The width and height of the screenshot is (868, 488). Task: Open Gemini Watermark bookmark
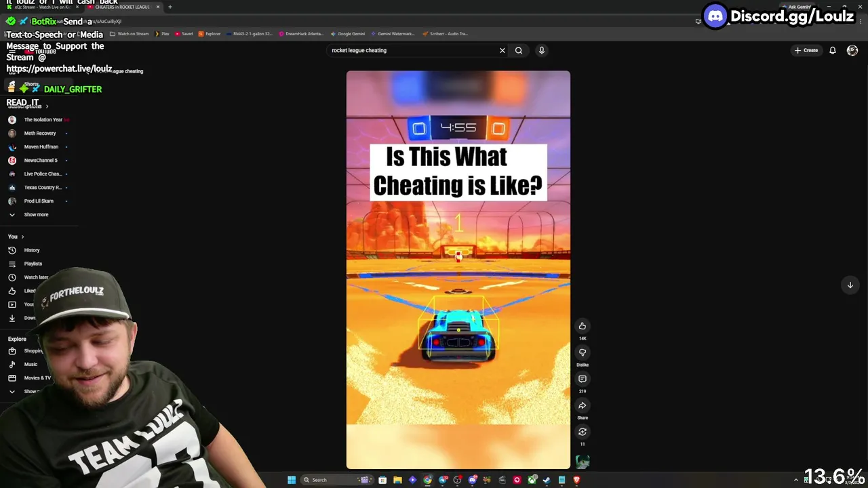pyautogui.click(x=393, y=33)
